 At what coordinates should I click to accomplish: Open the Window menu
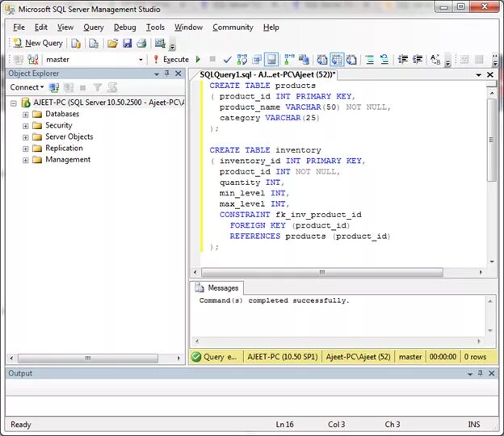point(188,27)
